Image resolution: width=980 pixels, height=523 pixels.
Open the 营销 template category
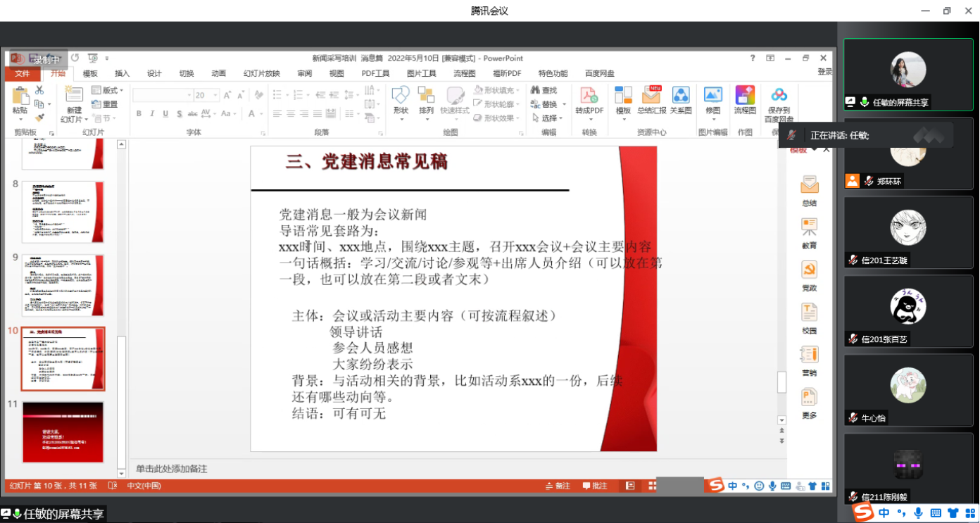point(810,360)
